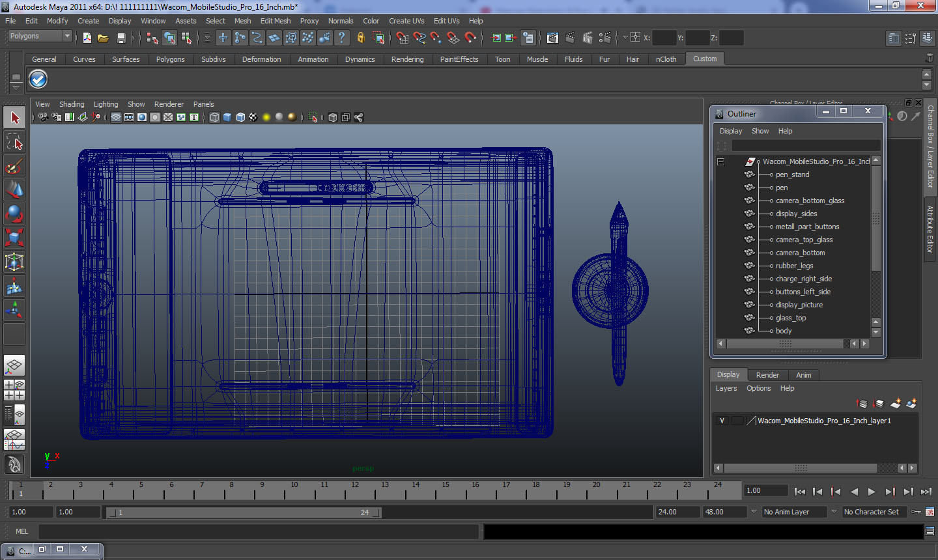Open the Edit Mesh menu
The width and height of the screenshot is (938, 560).
click(276, 21)
